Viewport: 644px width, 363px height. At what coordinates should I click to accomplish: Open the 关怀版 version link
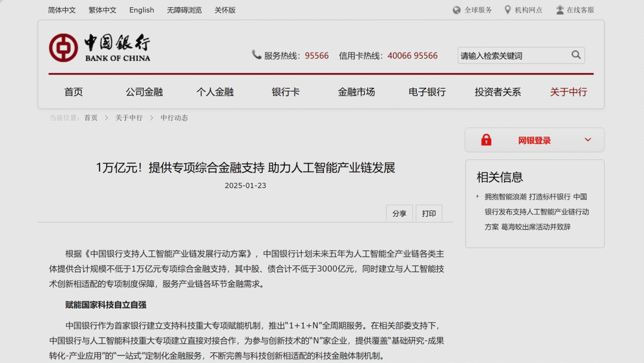pyautogui.click(x=225, y=10)
